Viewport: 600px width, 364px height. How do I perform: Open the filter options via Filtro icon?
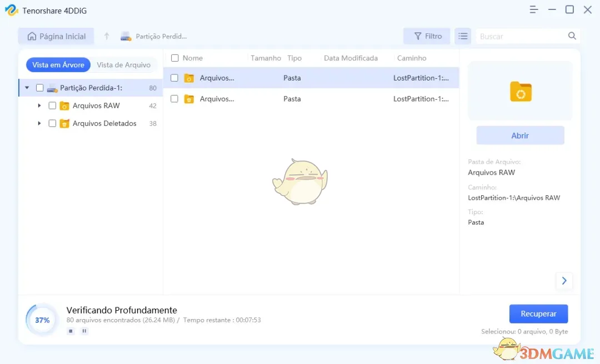point(427,36)
